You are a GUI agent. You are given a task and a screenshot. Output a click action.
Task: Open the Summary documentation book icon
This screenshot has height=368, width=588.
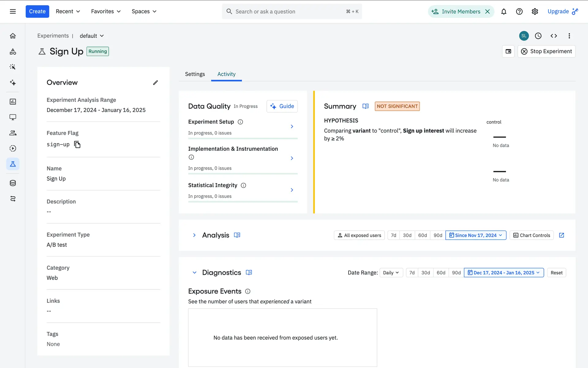[365, 106]
